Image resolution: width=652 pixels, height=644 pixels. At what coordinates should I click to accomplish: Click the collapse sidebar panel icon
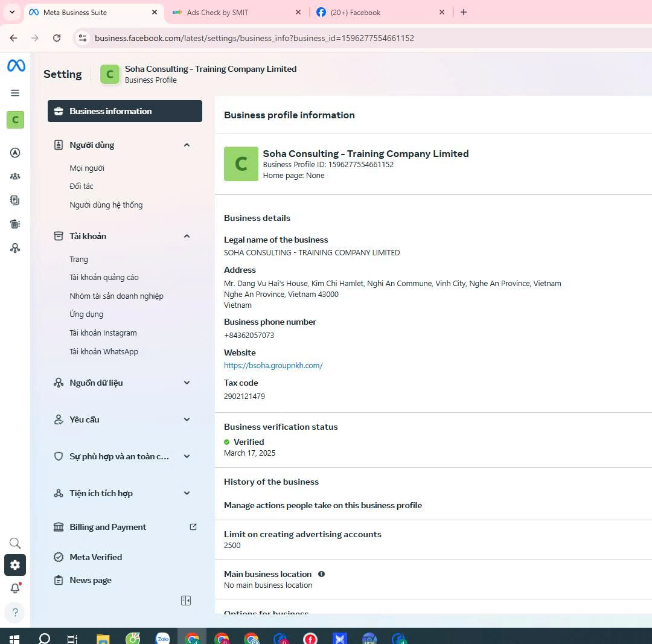(186, 601)
